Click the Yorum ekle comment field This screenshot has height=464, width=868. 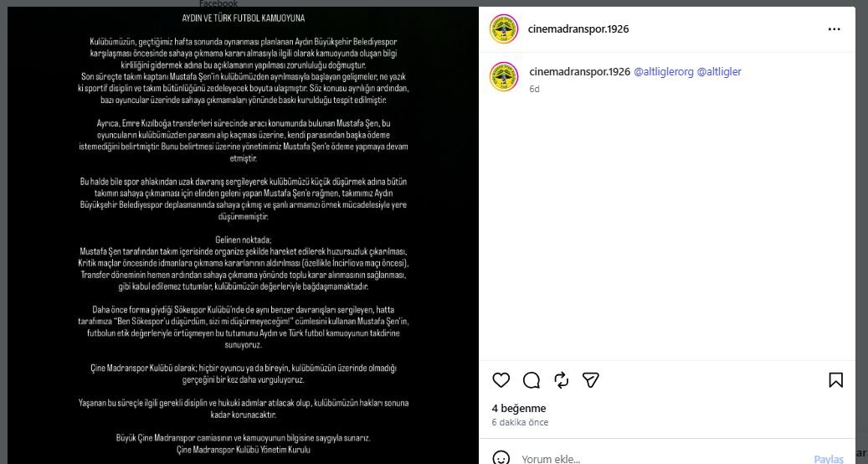pyautogui.click(x=661, y=459)
